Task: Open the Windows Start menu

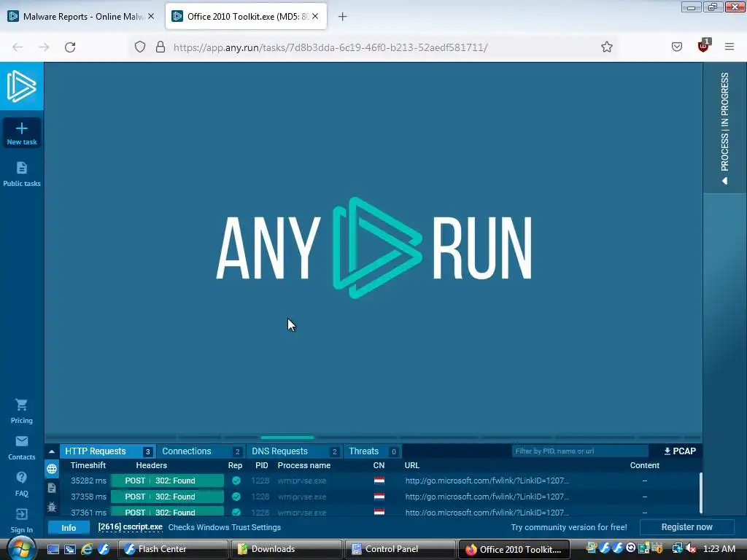Action: pyautogui.click(x=21, y=549)
